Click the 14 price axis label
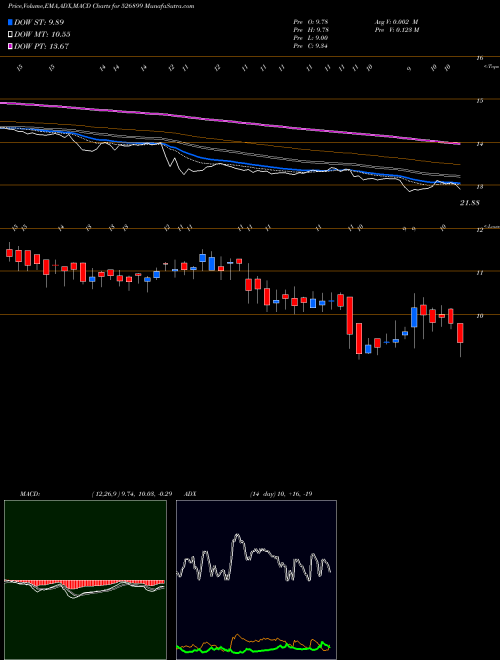 click(x=479, y=144)
